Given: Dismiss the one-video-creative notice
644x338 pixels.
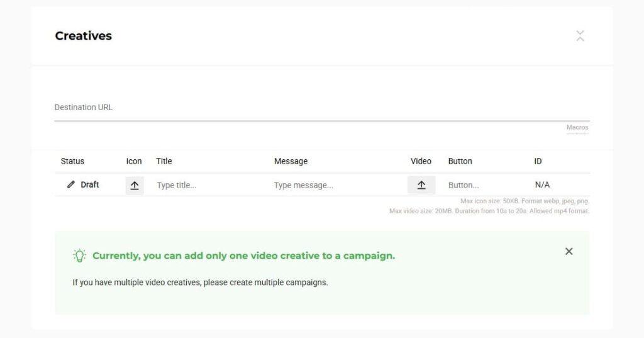Looking at the screenshot, I should 569,251.
